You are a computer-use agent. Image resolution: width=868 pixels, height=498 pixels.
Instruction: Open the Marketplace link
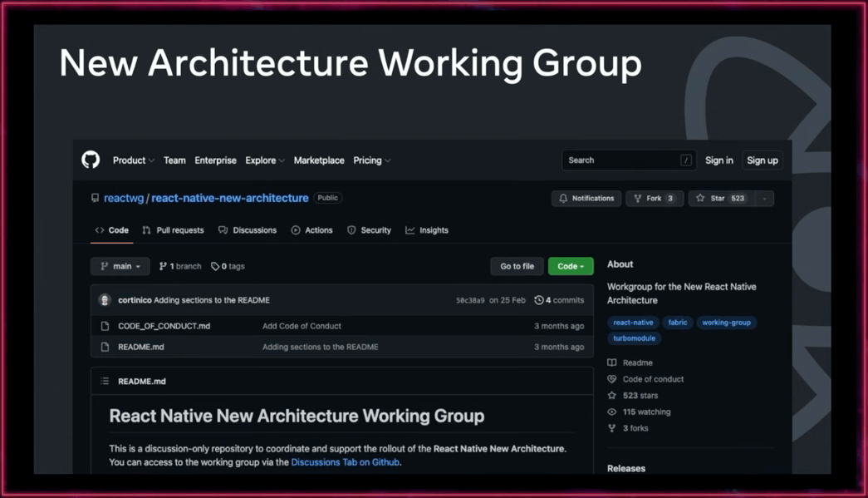pyautogui.click(x=319, y=160)
